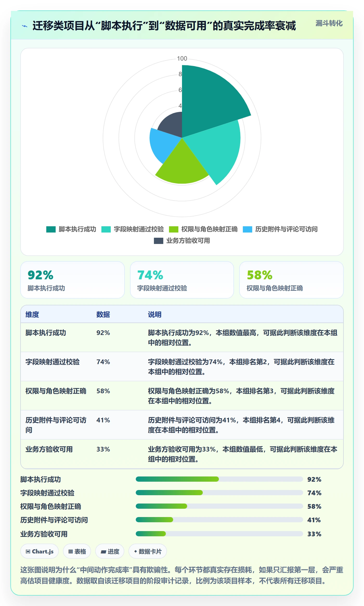Click the 说明 column header
364x606 pixels.
point(155,314)
